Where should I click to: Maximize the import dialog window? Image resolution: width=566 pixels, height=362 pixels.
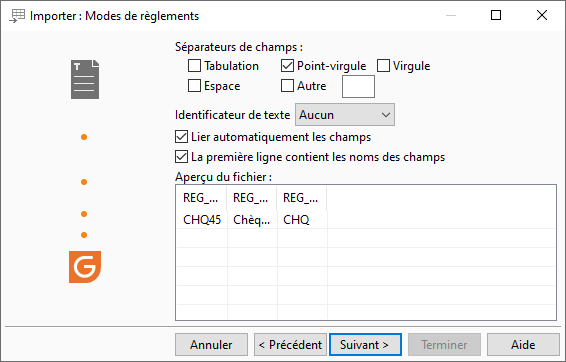tap(496, 15)
